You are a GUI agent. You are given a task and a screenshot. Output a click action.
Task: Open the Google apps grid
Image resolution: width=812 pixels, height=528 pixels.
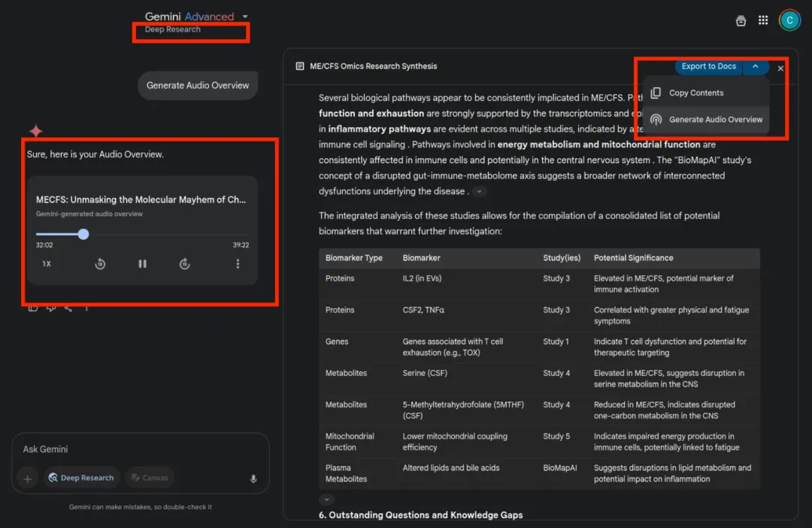763,20
